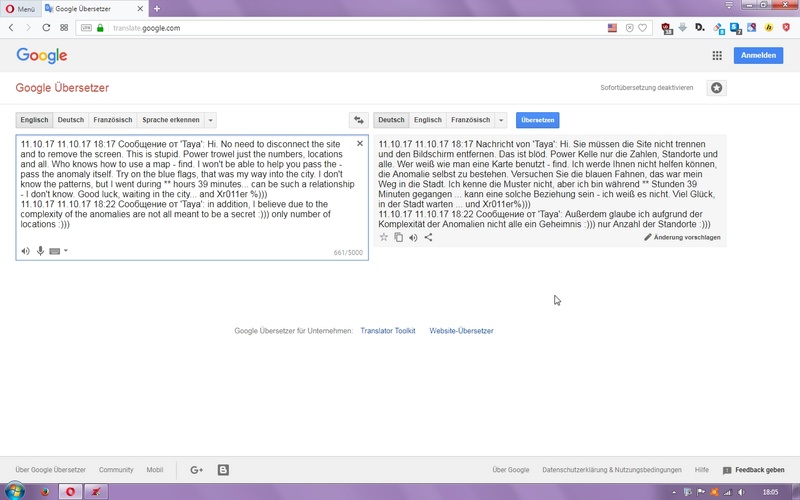Screen dimensions: 800x500
Task: Activate microphone voice input
Action: (40, 251)
